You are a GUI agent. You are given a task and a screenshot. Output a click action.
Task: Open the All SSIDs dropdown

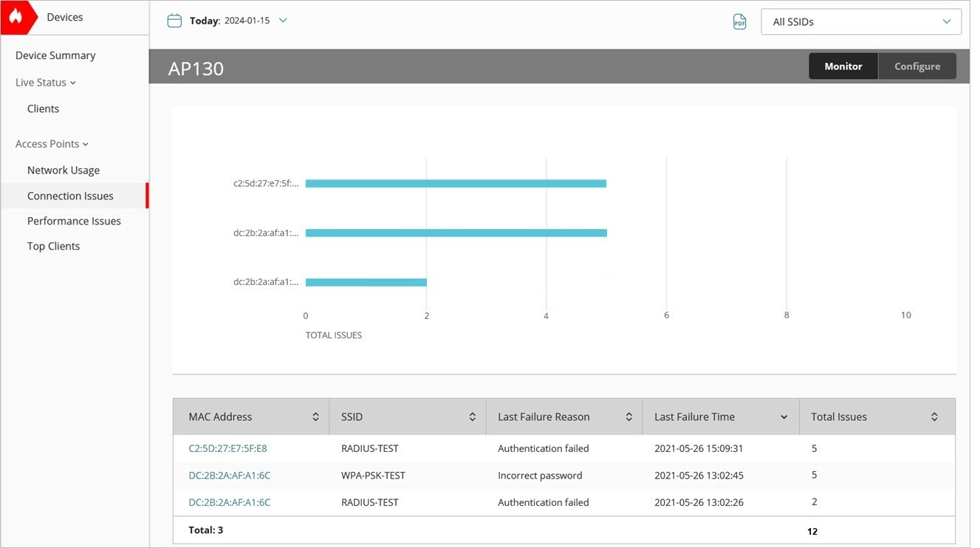click(x=860, y=21)
